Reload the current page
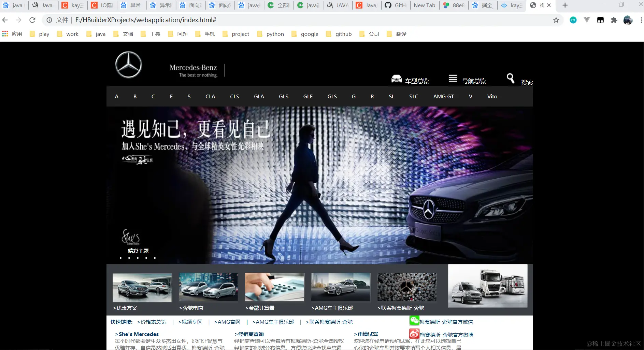The height and width of the screenshot is (350, 644). 32,20
